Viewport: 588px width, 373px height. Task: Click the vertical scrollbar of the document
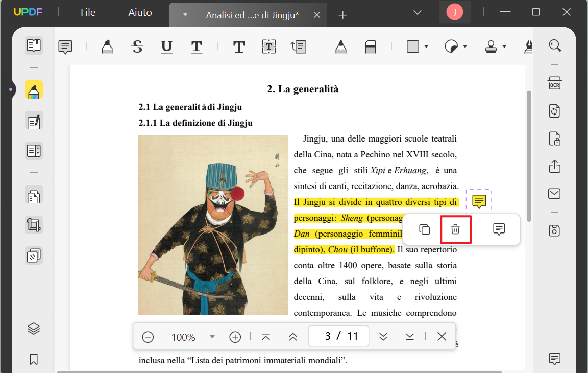529,156
